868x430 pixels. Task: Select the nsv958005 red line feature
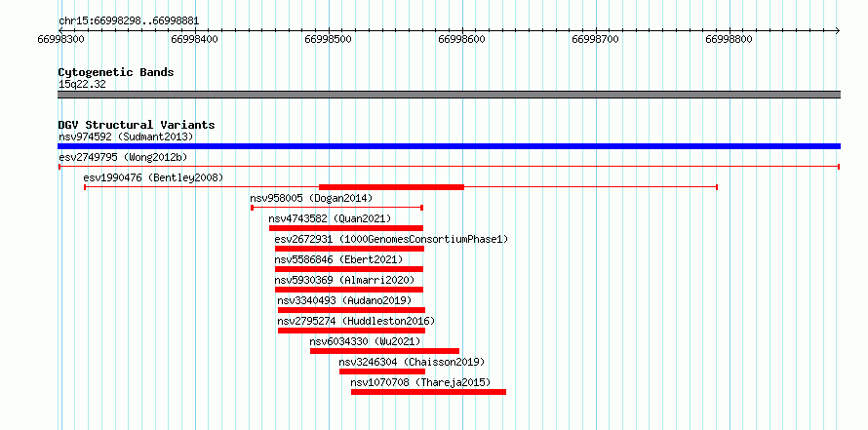[x=337, y=208]
